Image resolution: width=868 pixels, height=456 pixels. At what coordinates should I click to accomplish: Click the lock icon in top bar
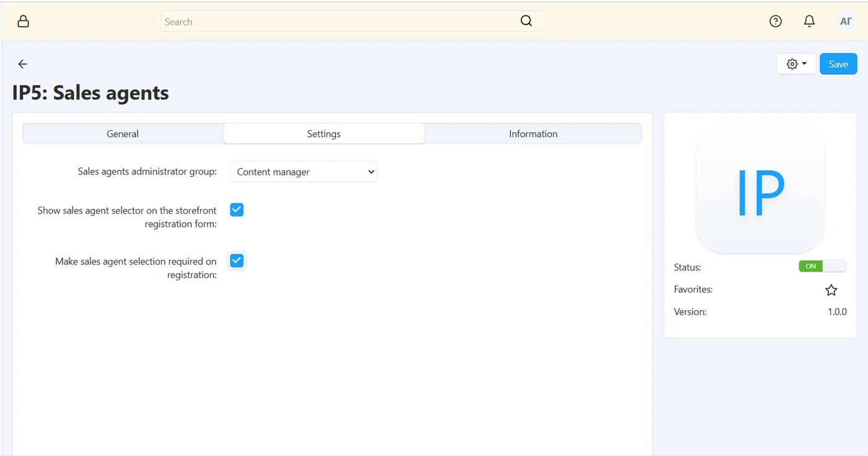click(23, 22)
